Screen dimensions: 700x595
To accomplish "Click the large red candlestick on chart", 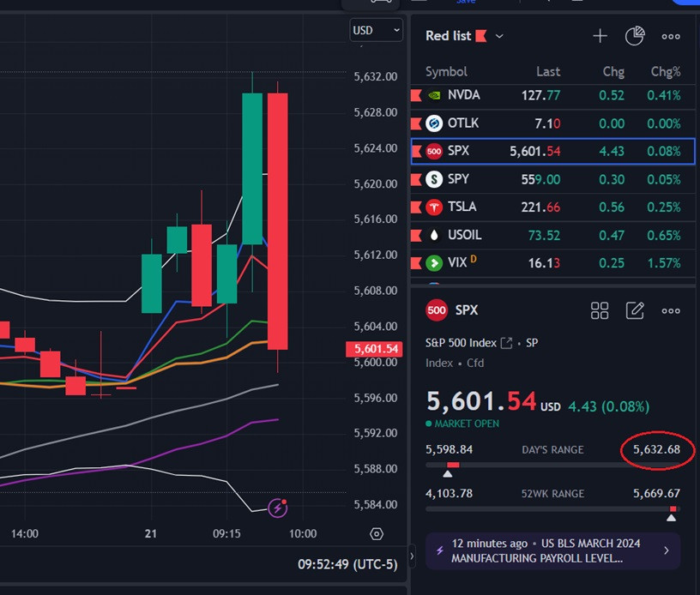I will click(x=278, y=221).
